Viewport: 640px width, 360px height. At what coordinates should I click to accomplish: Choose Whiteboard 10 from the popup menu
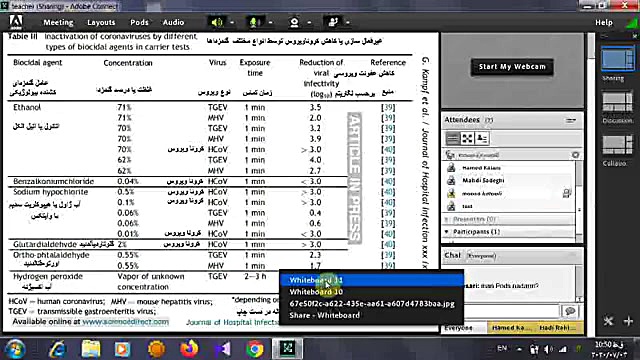click(x=371, y=292)
